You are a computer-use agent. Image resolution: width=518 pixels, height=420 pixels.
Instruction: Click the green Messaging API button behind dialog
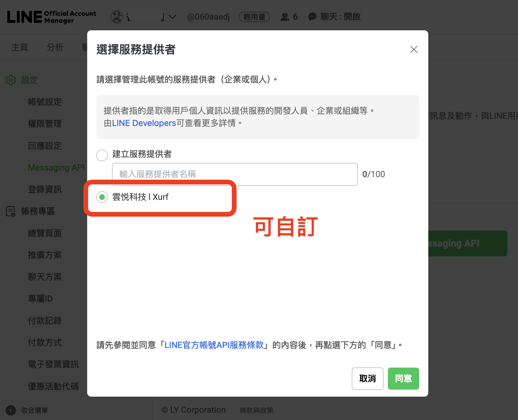(x=467, y=243)
